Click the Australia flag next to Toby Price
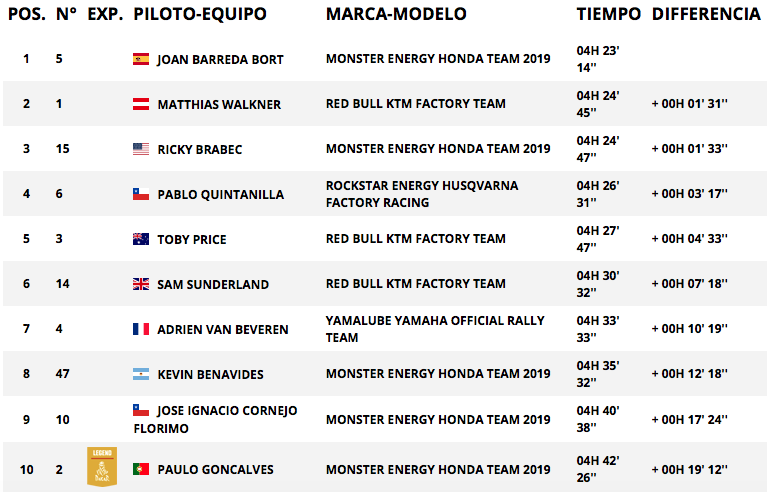 [x=141, y=239]
